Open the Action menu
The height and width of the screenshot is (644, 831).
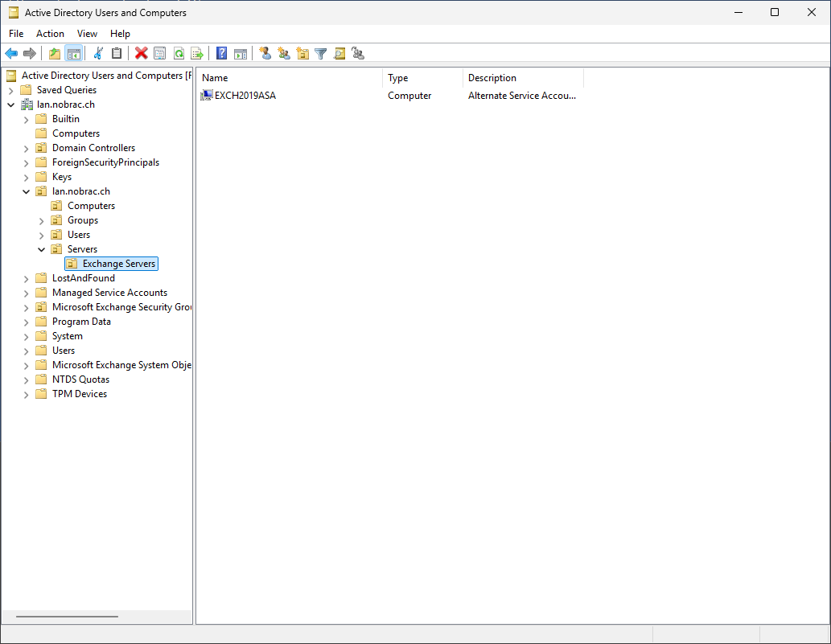[51, 33]
